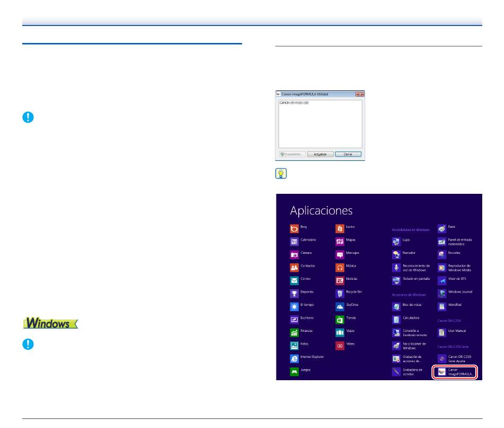This screenshot has width=504, height=428.
Task: Launch the Música app
Action: click(346, 268)
